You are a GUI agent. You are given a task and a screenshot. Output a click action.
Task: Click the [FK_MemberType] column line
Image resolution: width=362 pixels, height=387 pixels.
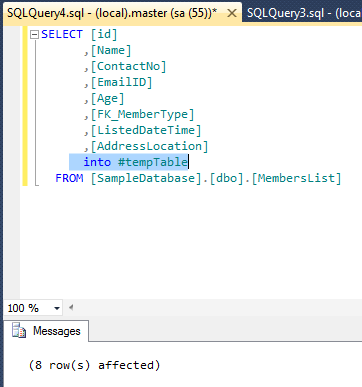[x=139, y=114]
